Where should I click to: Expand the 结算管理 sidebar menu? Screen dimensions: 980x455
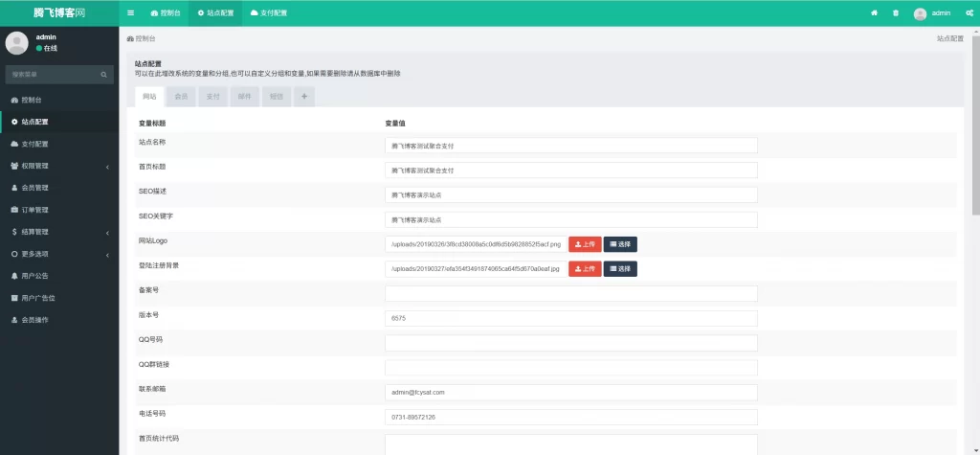click(57, 232)
